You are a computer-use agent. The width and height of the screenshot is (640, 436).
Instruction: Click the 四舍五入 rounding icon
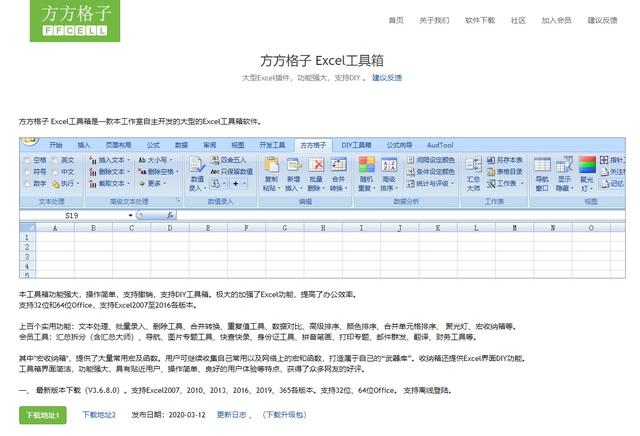click(215, 160)
